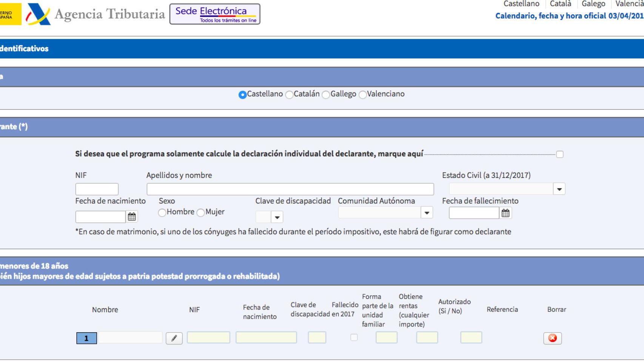Image resolution: width=644 pixels, height=362 pixels.
Task: Check the Fallecido en 2017 checkbox
Action: [x=354, y=338]
